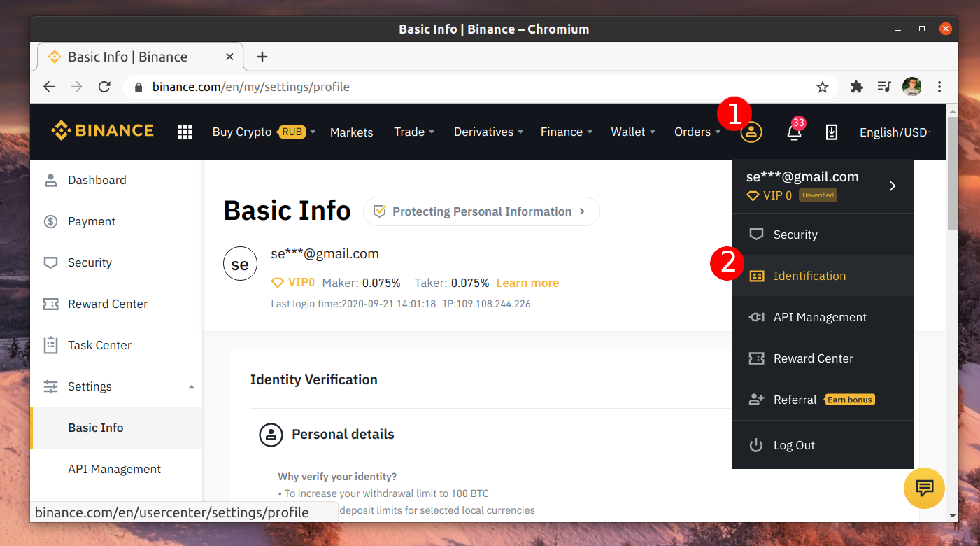
Task: Open the English/USD language selector
Action: coord(895,132)
